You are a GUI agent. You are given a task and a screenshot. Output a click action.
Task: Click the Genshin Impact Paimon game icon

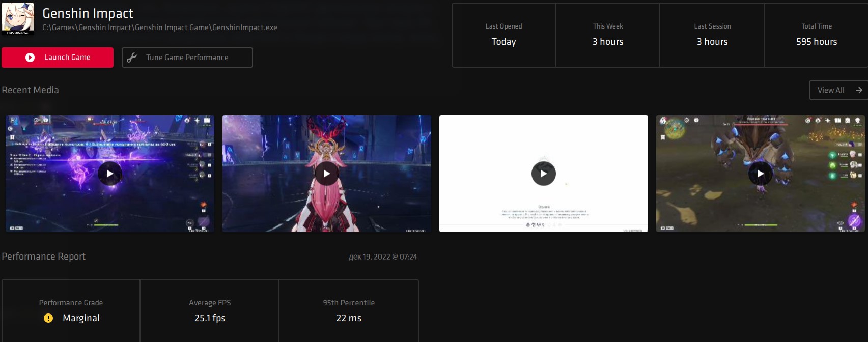(x=18, y=18)
